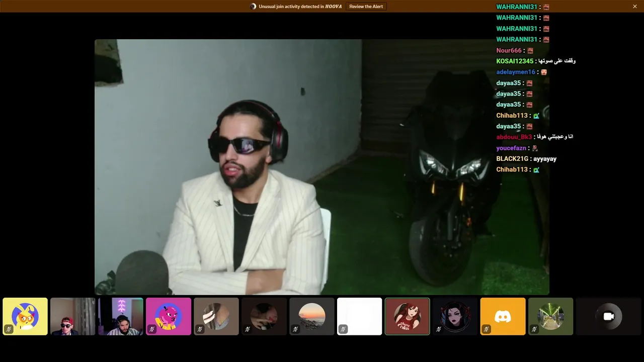Click the emoji in adelaymen16's message

544,72
